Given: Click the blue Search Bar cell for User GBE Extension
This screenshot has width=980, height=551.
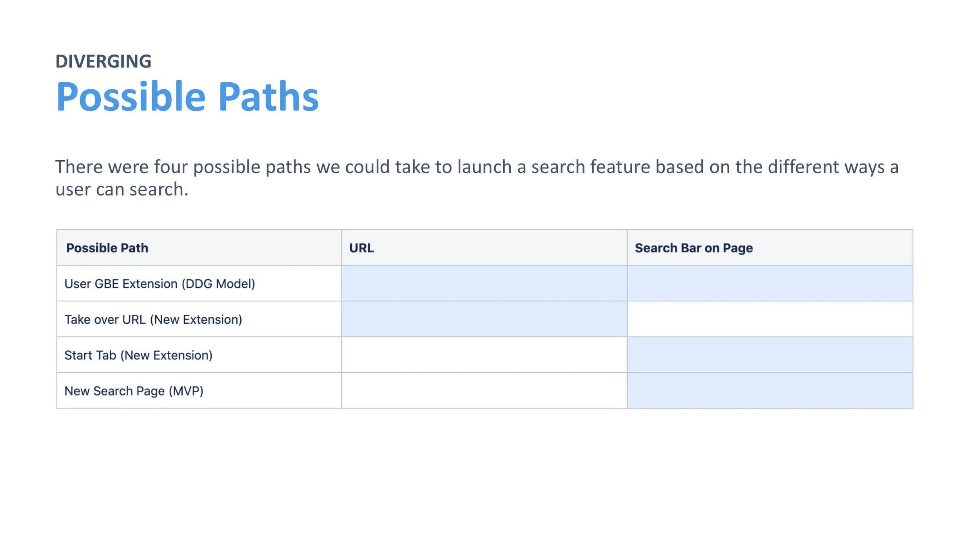Looking at the screenshot, I should click(x=770, y=283).
